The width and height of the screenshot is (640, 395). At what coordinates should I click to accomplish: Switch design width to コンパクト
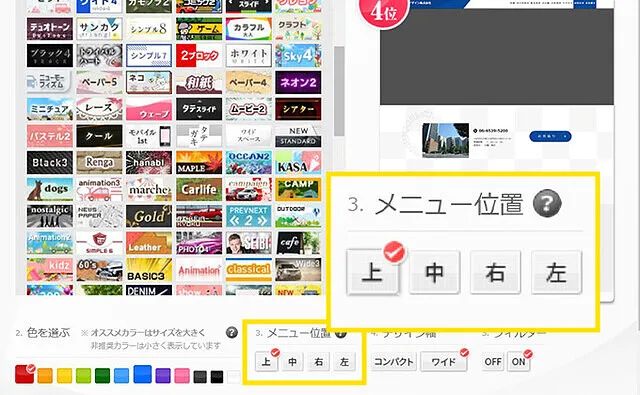394,362
